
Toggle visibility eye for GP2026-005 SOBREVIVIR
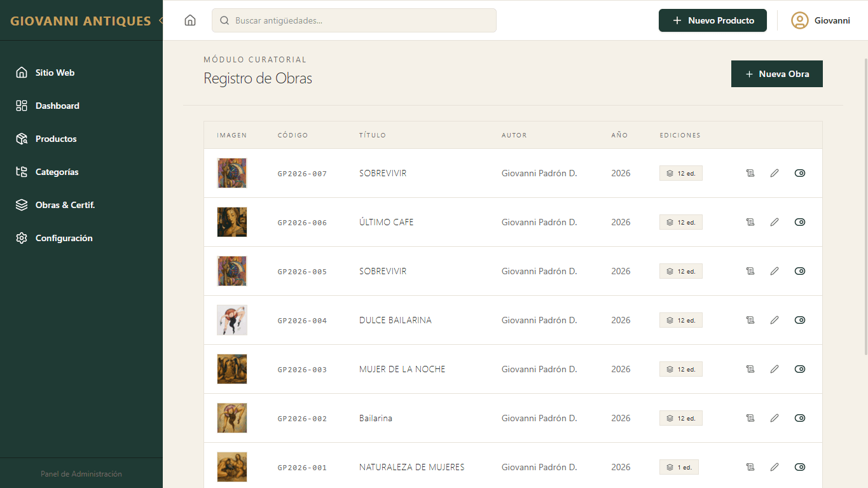click(800, 271)
